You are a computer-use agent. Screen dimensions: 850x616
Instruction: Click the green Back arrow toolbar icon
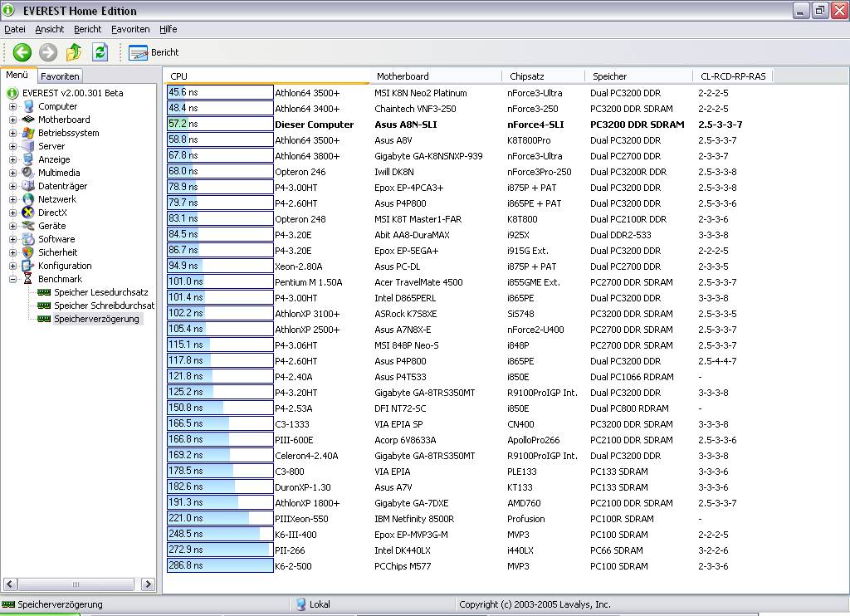tap(22, 52)
